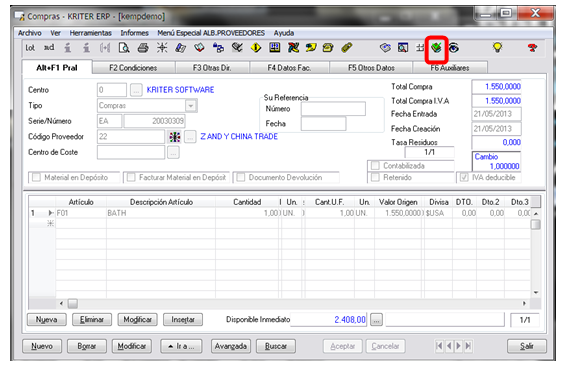This screenshot has width=561, height=368.
Task: Open the Tipo dropdown showing Compras
Action: (x=191, y=106)
